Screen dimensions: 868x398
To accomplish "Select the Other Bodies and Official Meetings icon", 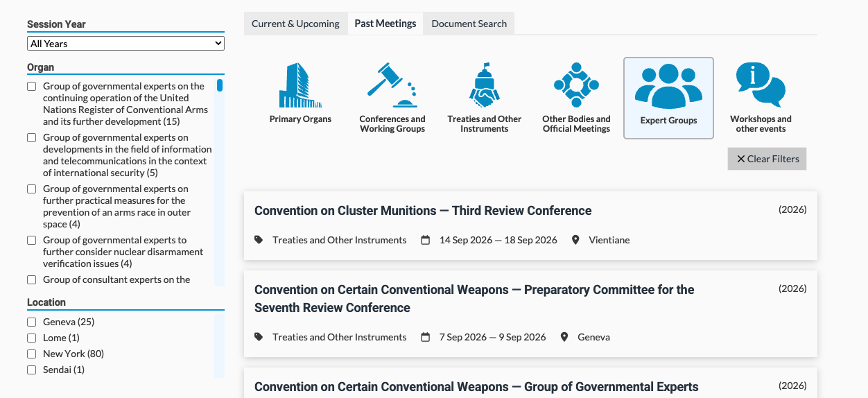I will tap(577, 85).
